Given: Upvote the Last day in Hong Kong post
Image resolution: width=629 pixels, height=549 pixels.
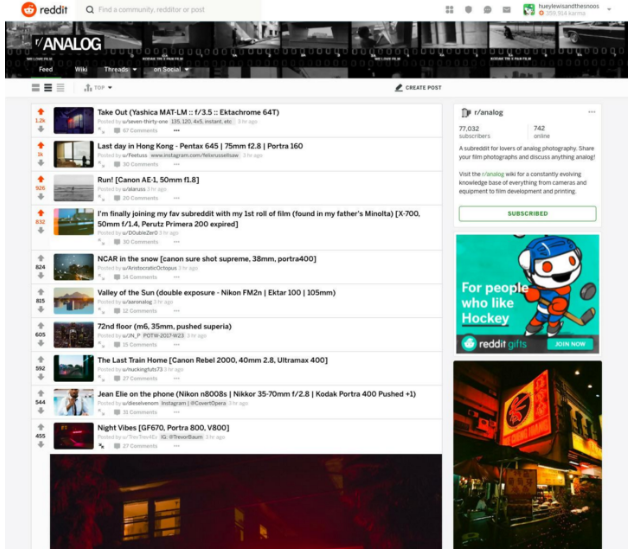Looking at the screenshot, I should pos(41,146).
